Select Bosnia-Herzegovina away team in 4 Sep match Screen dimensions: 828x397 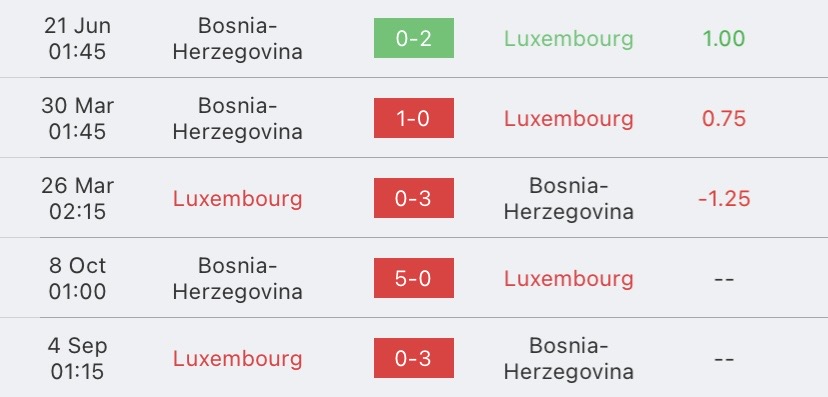pyautogui.click(x=568, y=358)
